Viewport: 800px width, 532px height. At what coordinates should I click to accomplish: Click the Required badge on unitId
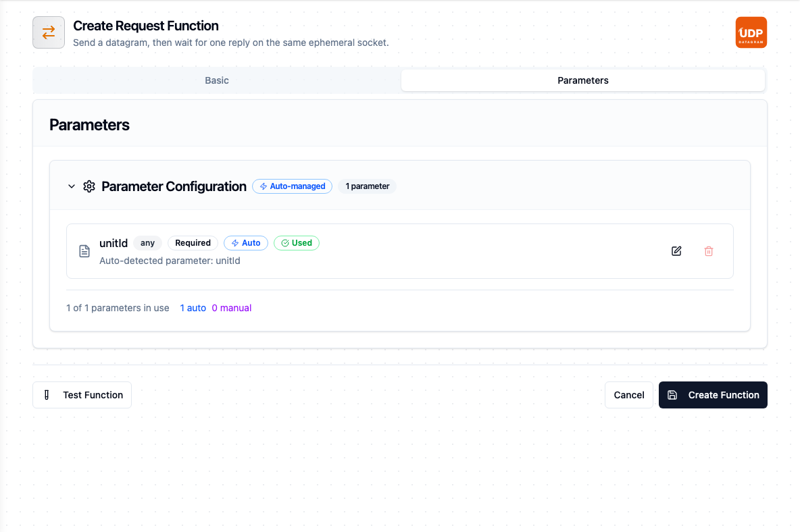click(x=193, y=243)
